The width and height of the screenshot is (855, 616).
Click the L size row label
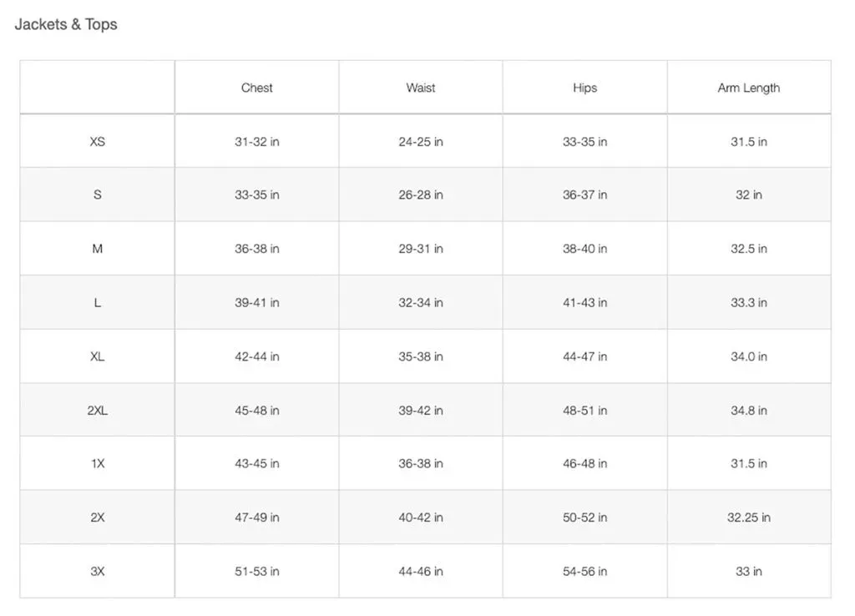click(97, 302)
